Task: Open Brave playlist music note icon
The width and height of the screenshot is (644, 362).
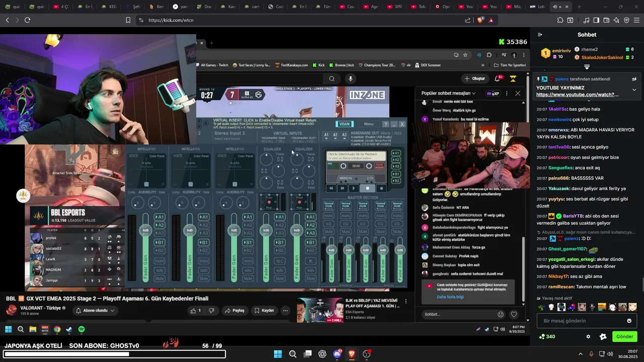Action: (x=586, y=20)
